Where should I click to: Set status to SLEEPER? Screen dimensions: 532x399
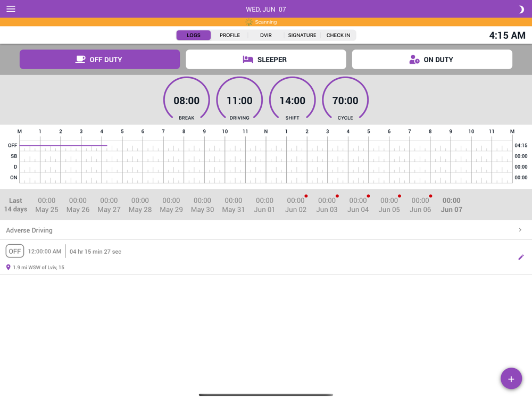coord(266,60)
